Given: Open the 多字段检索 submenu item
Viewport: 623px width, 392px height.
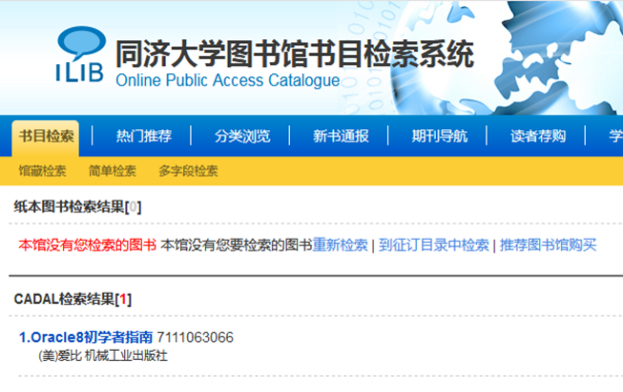Looking at the screenshot, I should (x=188, y=171).
